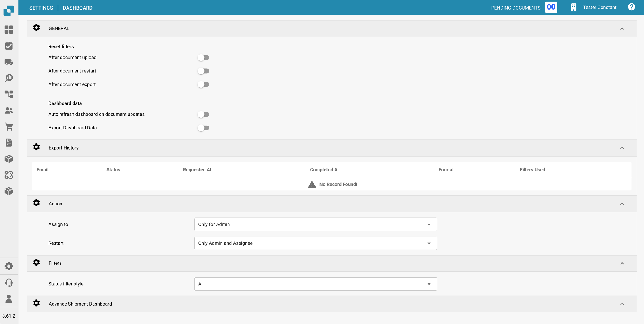This screenshot has width=644, height=324.
Task: Open the hierarchy workflow sidebar icon
Action: (x=9, y=94)
